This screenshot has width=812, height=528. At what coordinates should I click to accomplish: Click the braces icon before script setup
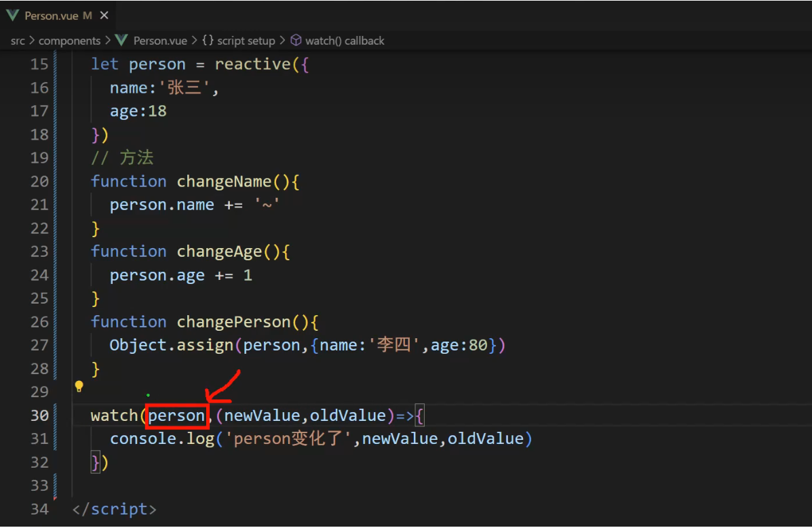[x=208, y=41]
